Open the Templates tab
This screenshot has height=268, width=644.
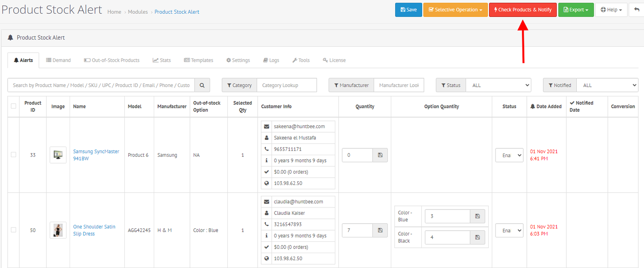199,60
